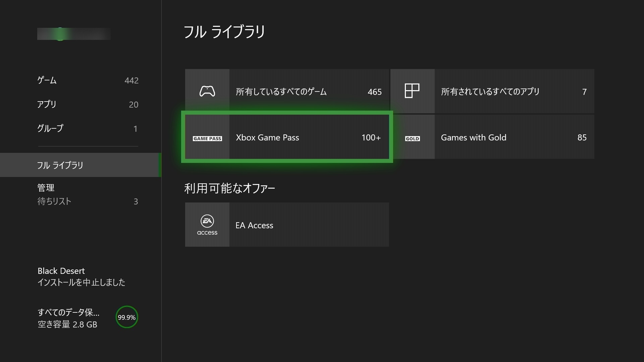Click the 空き容量 2.8 GB storage info
Image resolution: width=644 pixels, height=362 pixels.
[67, 324]
